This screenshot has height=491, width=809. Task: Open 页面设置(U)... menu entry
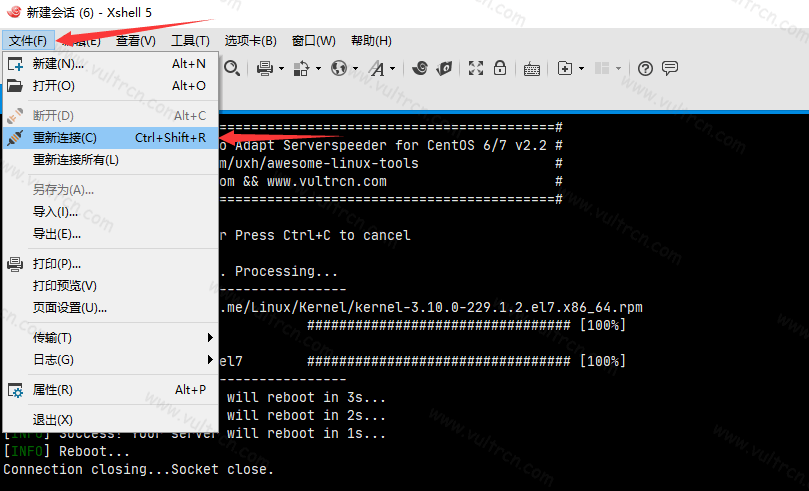tap(111, 308)
